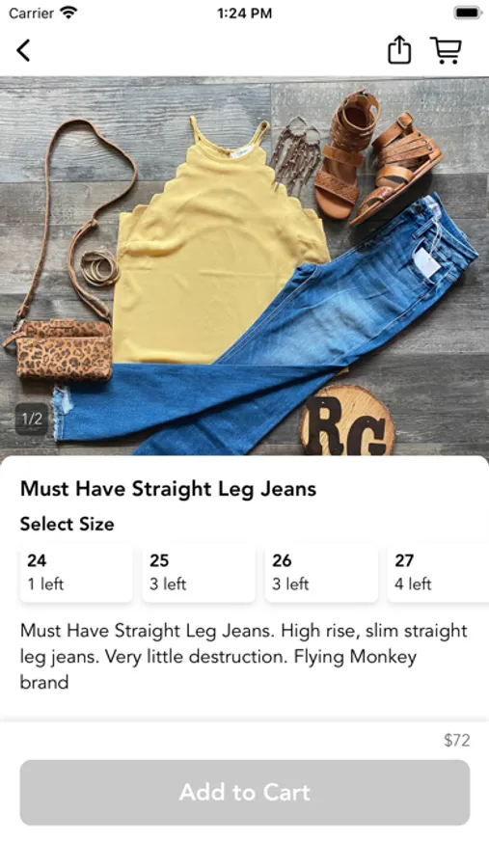Tap the battery indicator icon

[x=468, y=13]
